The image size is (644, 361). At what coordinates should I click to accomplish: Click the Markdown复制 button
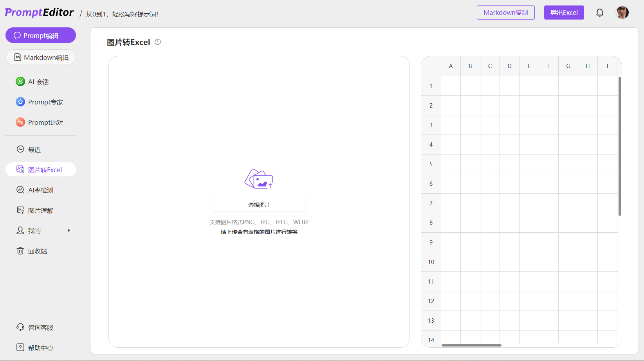click(x=505, y=13)
